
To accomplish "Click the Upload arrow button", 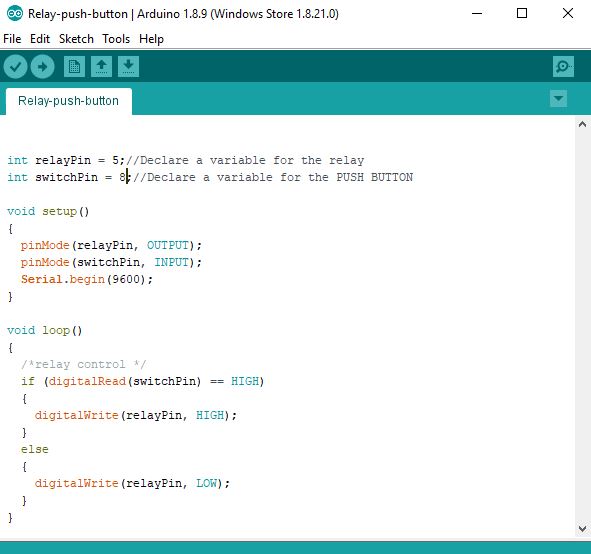I will point(43,67).
